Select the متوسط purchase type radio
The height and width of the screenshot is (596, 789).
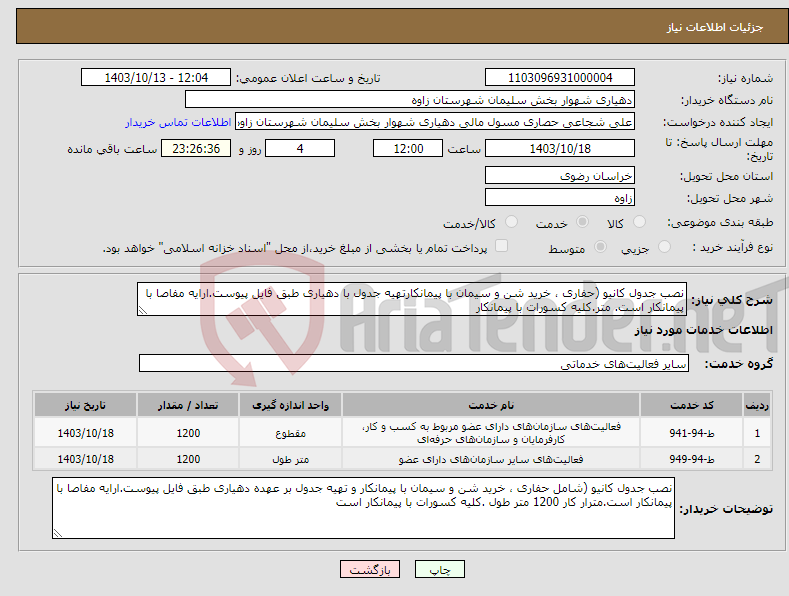tap(600, 247)
